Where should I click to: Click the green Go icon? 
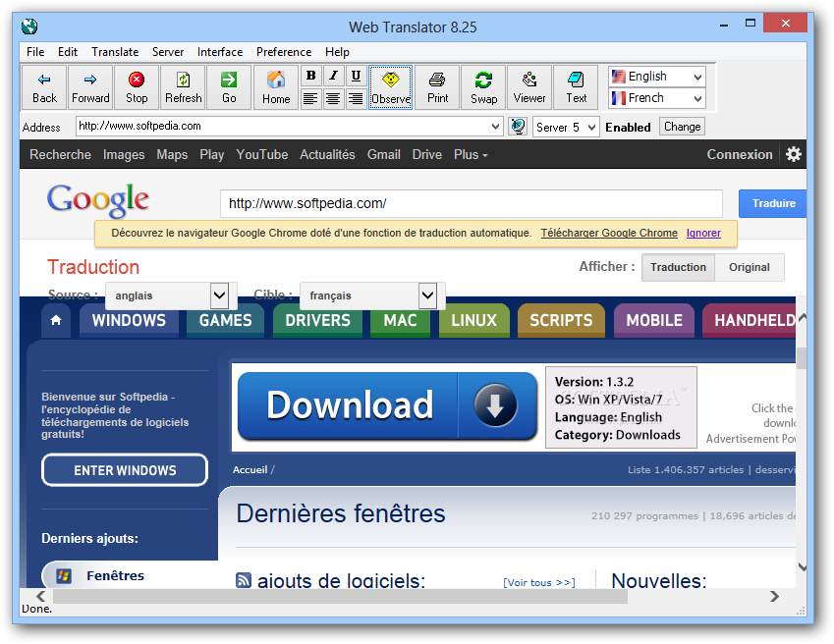pos(229,87)
